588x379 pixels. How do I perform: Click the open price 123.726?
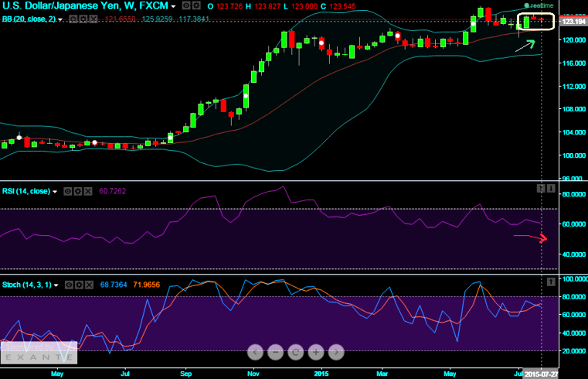point(229,6)
